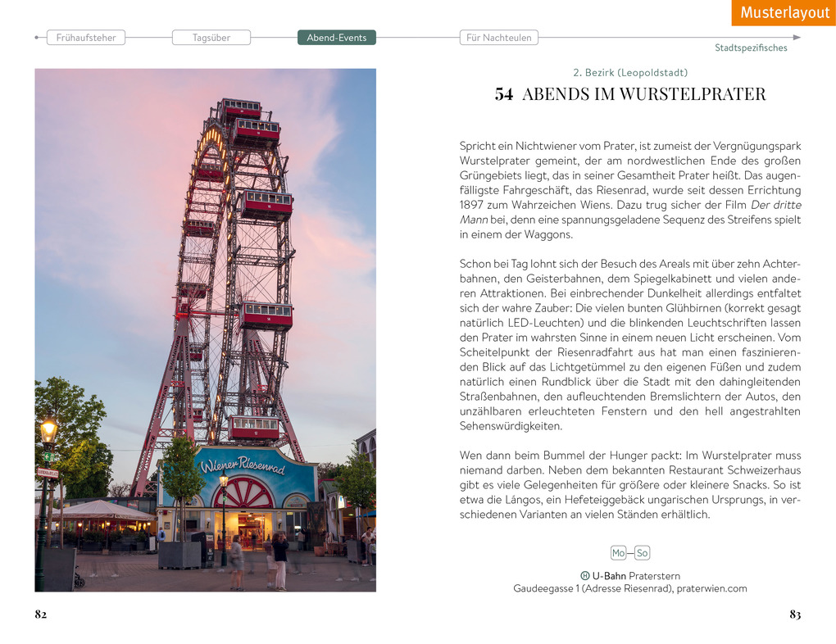Click the 2. Bezirk (Leopoldstadt) heading
The image size is (836, 644).
pyautogui.click(x=629, y=72)
